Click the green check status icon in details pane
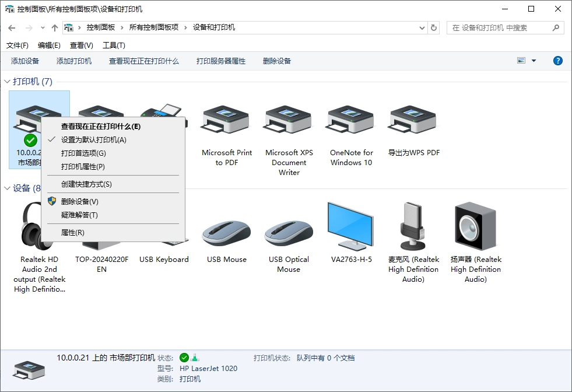Image resolution: width=572 pixels, height=392 pixels. [184, 358]
